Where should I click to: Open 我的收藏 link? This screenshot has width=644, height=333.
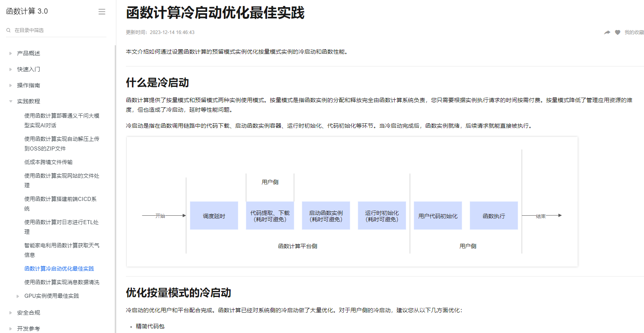[634, 32]
